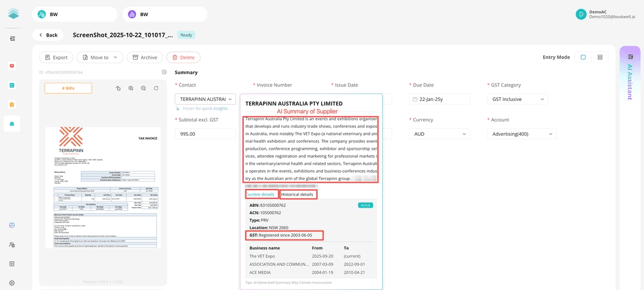
Task: Click the purple icon in second BW pill
Action: tap(132, 15)
